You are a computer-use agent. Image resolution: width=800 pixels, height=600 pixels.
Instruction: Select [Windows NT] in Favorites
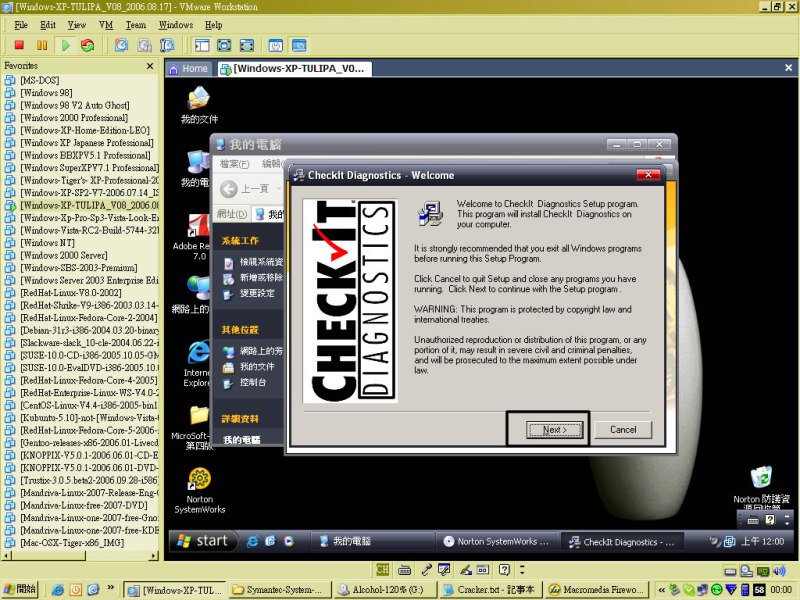(x=47, y=242)
